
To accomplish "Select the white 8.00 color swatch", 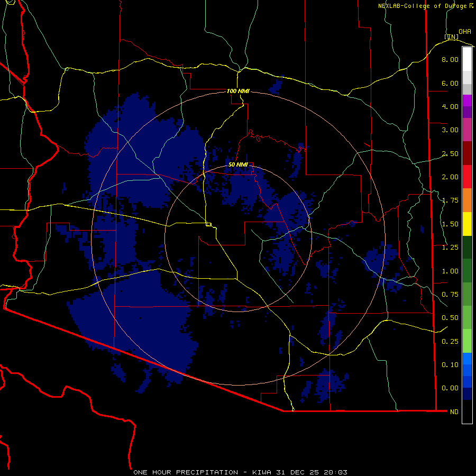I will click(x=467, y=59).
